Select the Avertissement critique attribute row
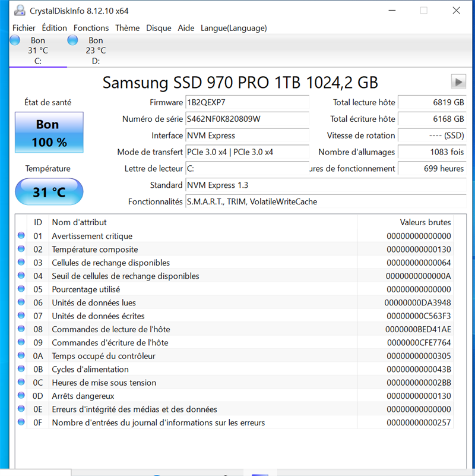The height and width of the screenshot is (476, 475). point(235,236)
